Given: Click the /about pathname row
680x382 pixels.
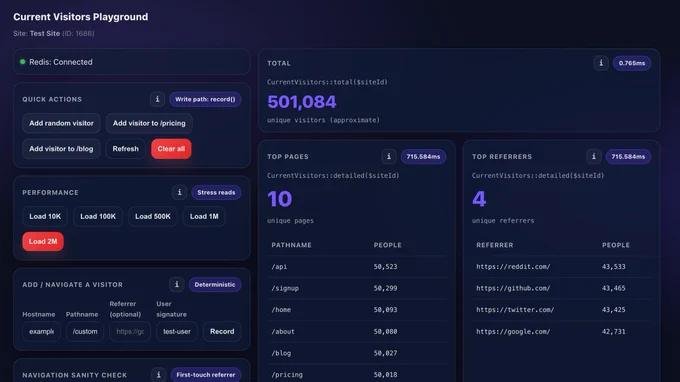Looking at the screenshot, I should [x=356, y=332].
